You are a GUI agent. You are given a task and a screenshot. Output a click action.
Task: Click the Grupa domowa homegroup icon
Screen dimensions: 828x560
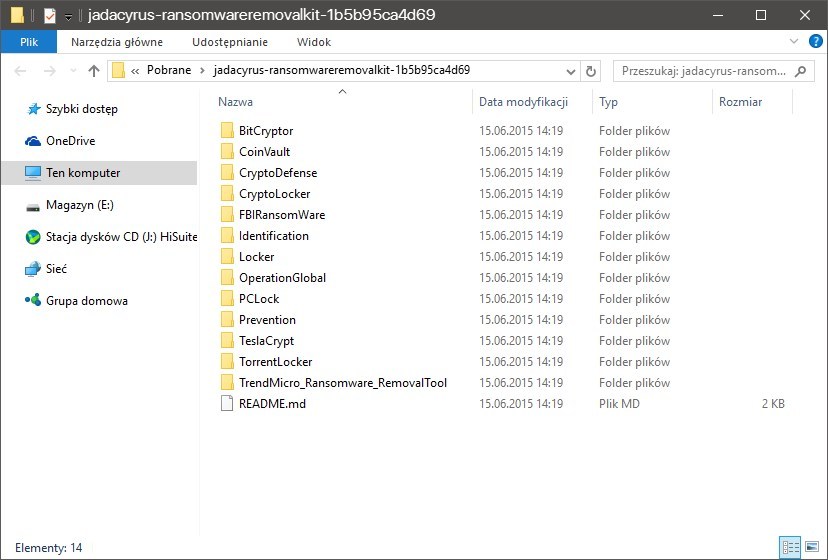[x=33, y=300]
